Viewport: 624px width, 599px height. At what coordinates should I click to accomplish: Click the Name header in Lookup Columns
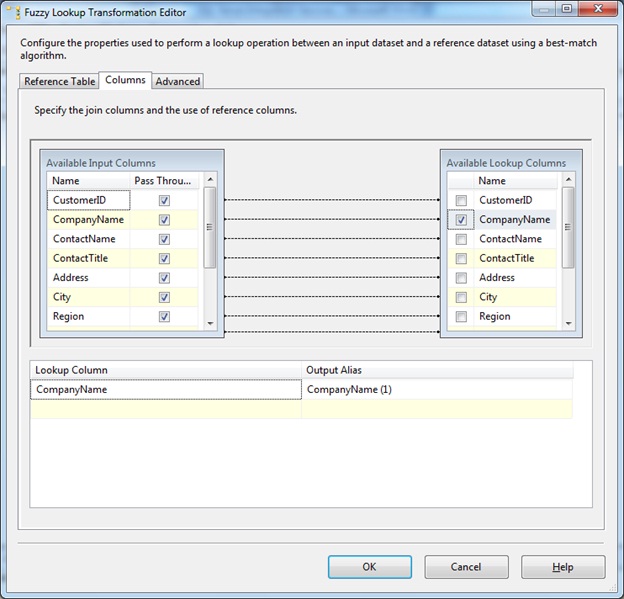pyautogui.click(x=515, y=181)
